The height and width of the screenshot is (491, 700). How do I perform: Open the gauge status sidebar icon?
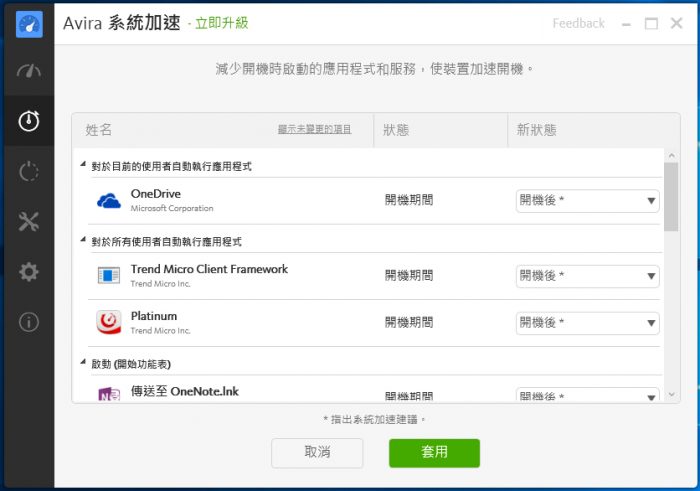[x=29, y=71]
